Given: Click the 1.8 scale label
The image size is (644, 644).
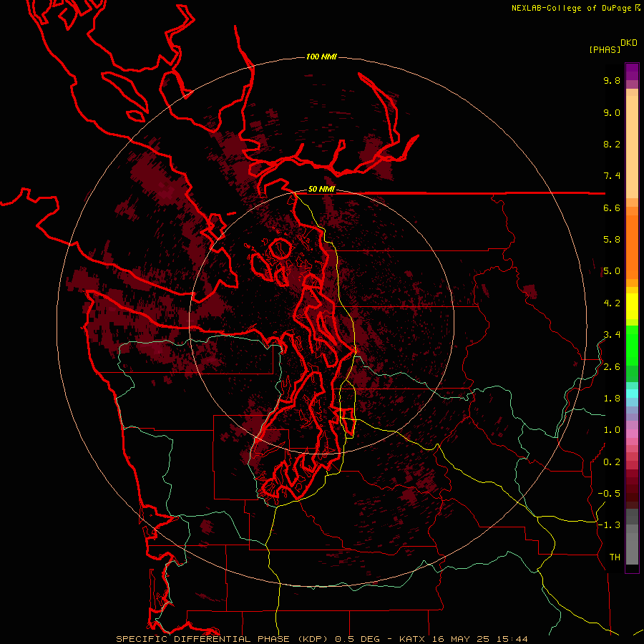Looking at the screenshot, I should 612,399.
